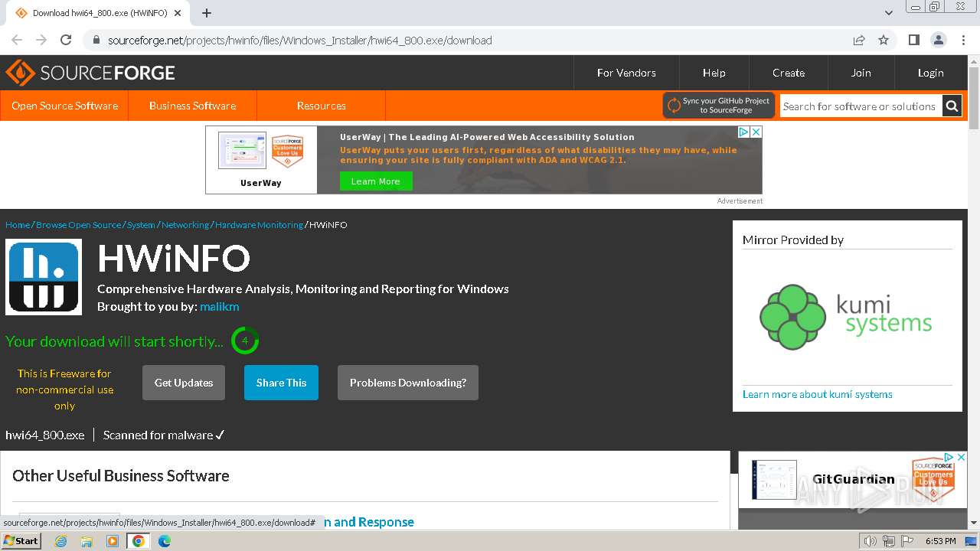The height and width of the screenshot is (551, 980).
Task: Close the Download hwi64_800.exe tab
Action: [178, 13]
